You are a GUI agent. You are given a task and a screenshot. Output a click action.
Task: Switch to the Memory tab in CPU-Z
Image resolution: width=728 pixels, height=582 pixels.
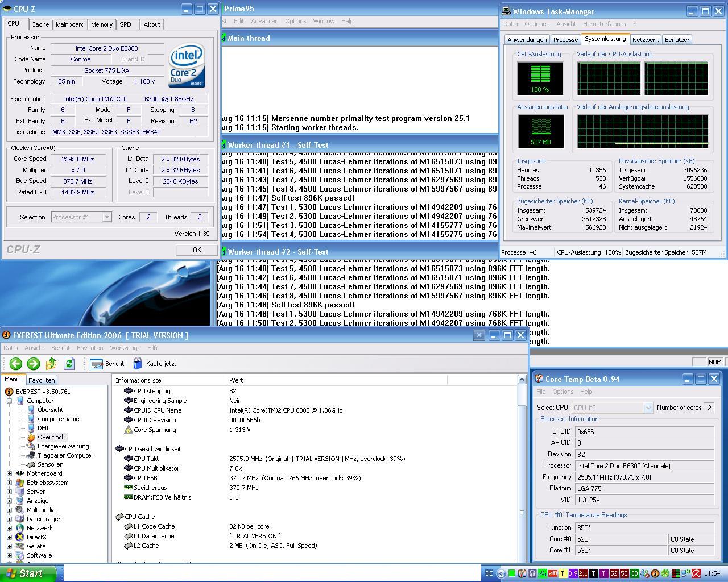[x=102, y=24]
